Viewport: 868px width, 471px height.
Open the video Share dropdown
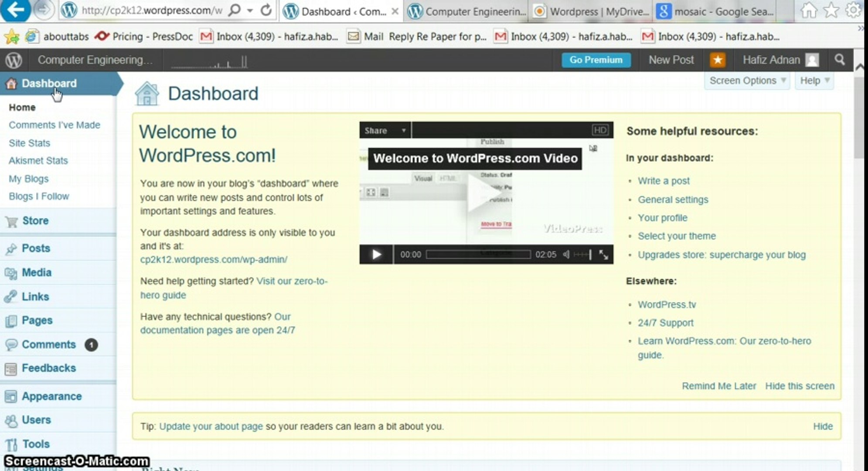(385, 130)
